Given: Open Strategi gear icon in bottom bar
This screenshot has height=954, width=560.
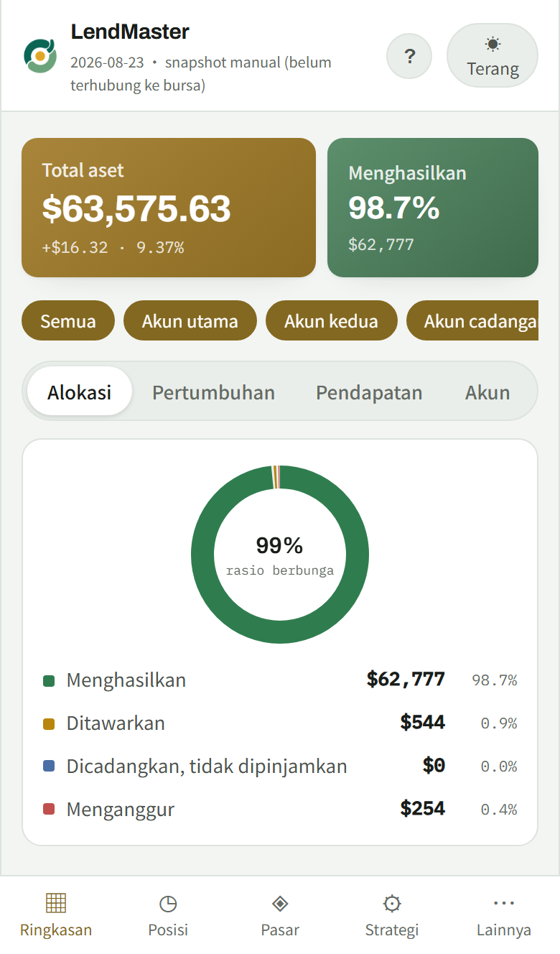Looking at the screenshot, I should [392, 903].
